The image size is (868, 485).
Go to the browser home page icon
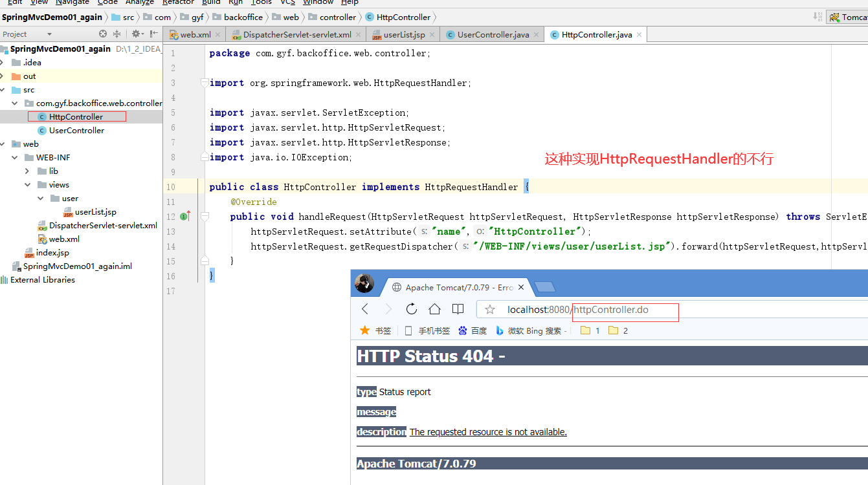435,309
